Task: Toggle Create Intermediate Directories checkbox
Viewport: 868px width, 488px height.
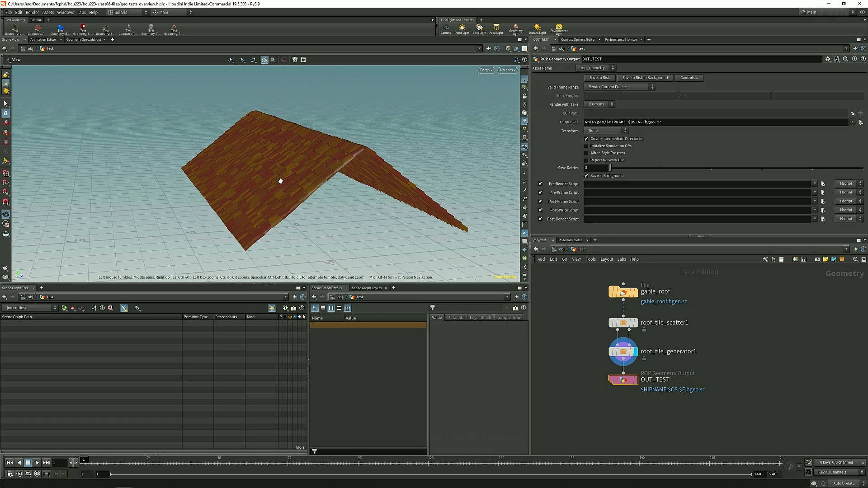Action: (586, 139)
